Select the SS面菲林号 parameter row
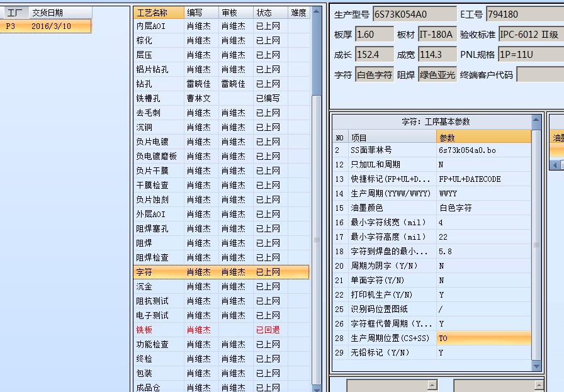The width and height of the screenshot is (564, 392). pos(432,150)
